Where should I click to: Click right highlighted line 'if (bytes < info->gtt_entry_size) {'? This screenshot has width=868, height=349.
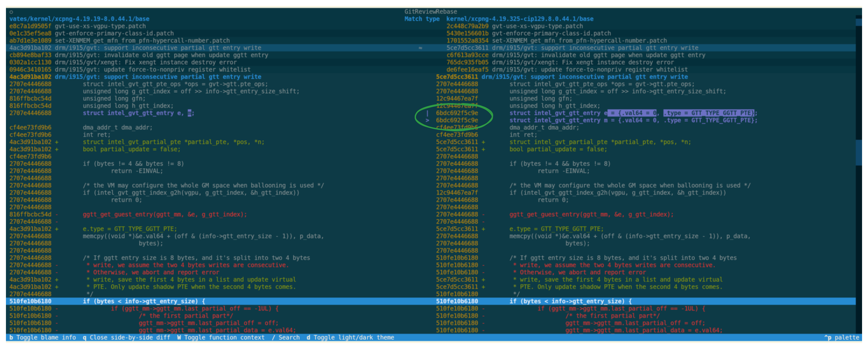pos(570,301)
